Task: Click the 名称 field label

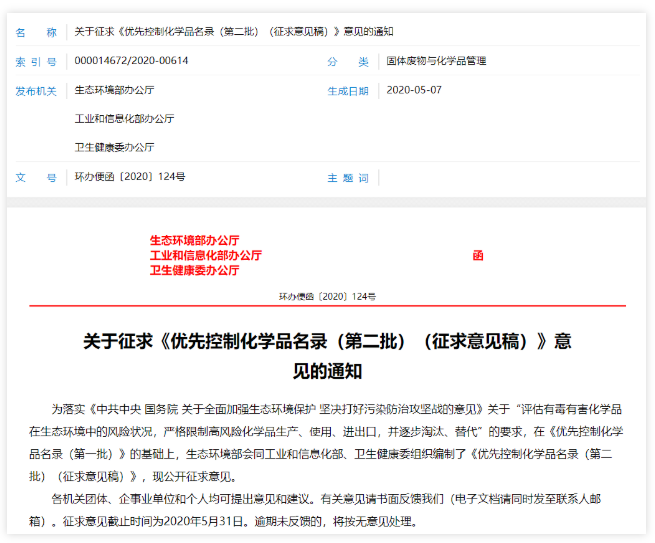Action: point(36,32)
